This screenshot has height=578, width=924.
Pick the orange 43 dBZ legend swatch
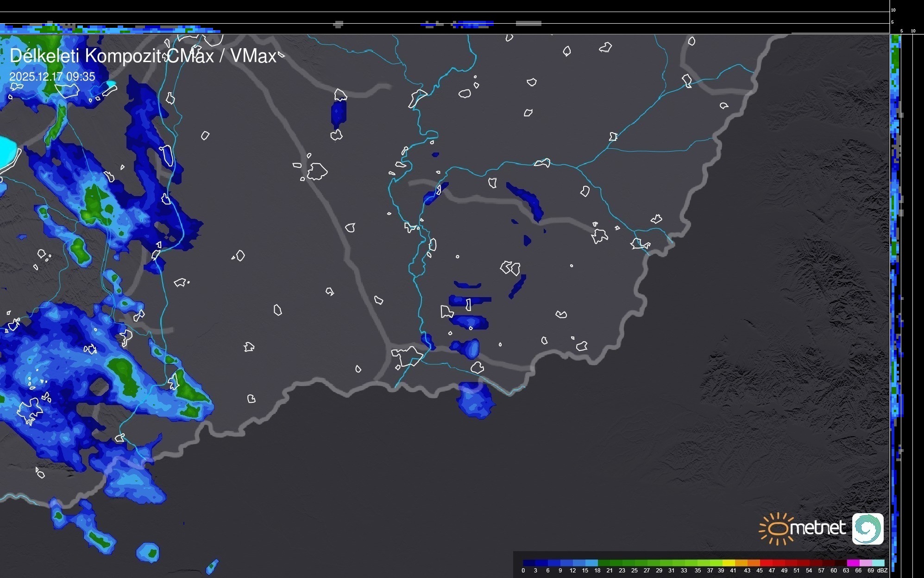coord(753,563)
